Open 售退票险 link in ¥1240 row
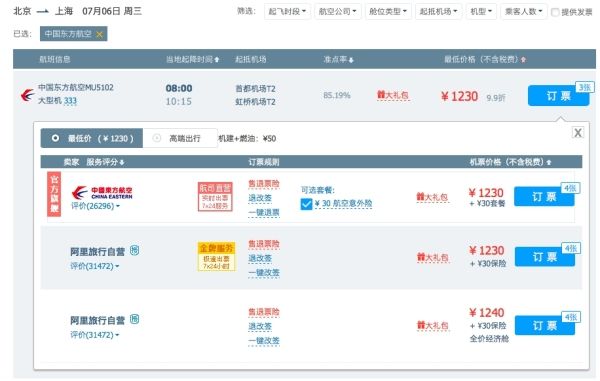600x381 pixels. coord(264,312)
